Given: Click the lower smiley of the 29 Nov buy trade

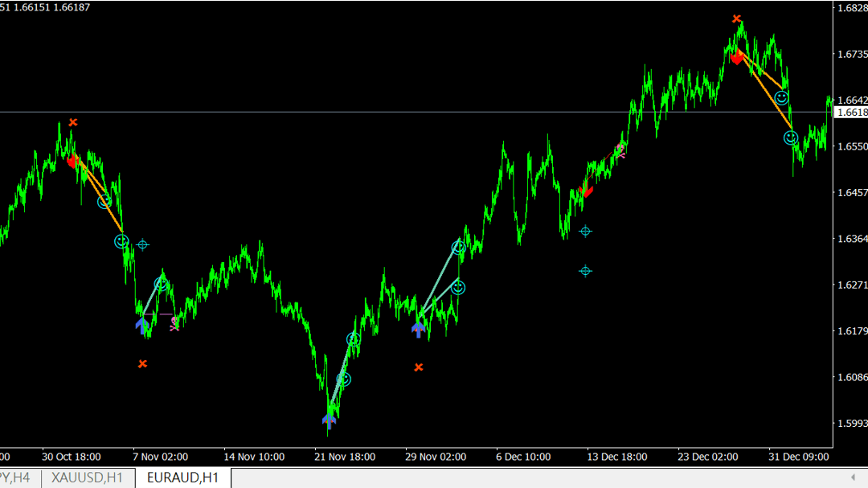Looking at the screenshot, I should [x=458, y=288].
